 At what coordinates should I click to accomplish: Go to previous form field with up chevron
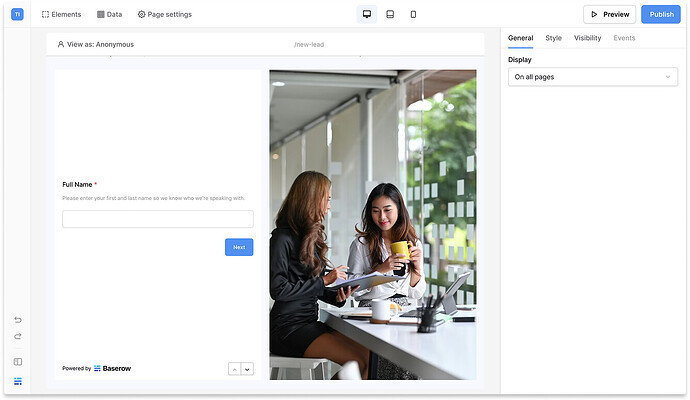pos(234,368)
